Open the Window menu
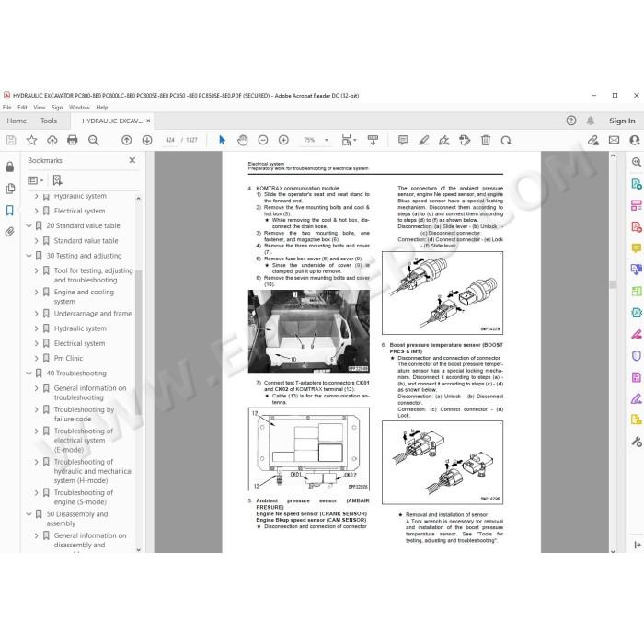 click(x=79, y=108)
